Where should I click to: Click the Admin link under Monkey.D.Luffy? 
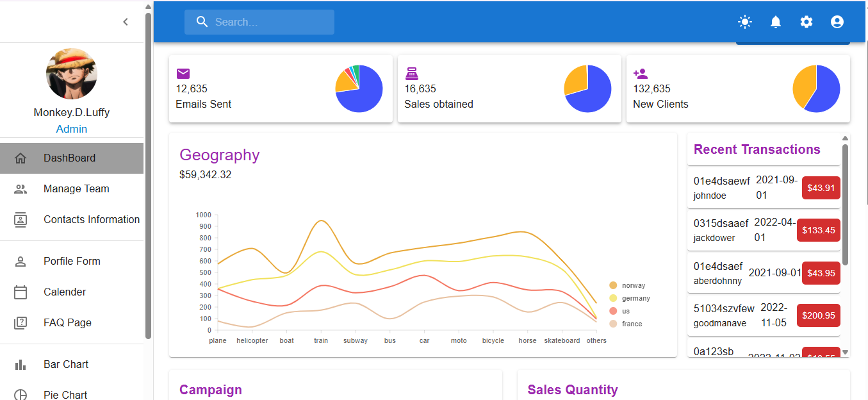(71, 129)
